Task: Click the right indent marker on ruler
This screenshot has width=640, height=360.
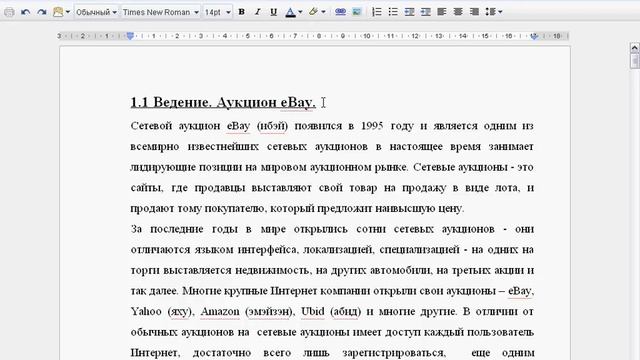Action: pyautogui.click(x=534, y=36)
